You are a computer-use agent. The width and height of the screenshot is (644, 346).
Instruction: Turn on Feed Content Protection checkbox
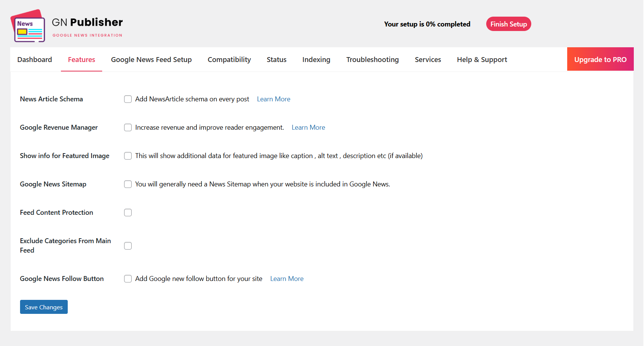pyautogui.click(x=128, y=213)
